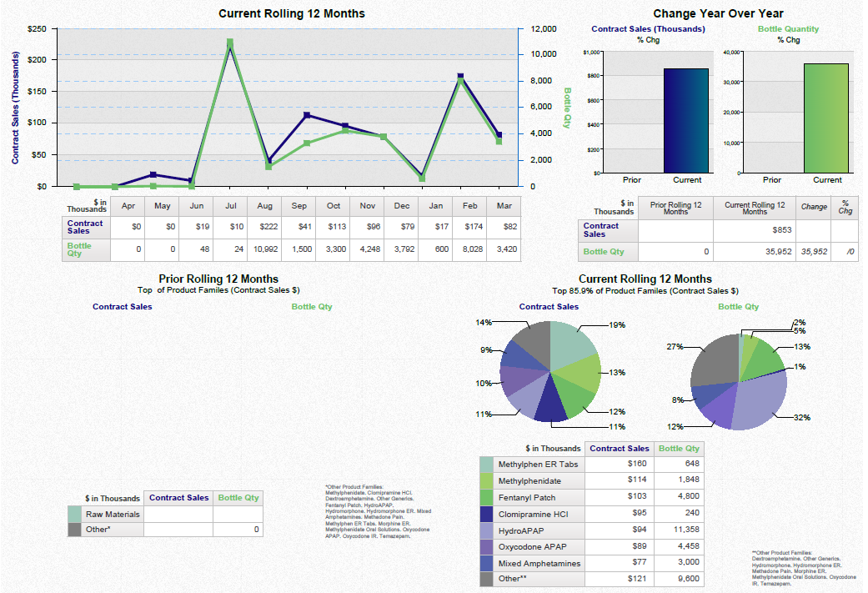Click the July peak on the line chart
Image resolution: width=868 pixels, height=593 pixels.
[231, 39]
